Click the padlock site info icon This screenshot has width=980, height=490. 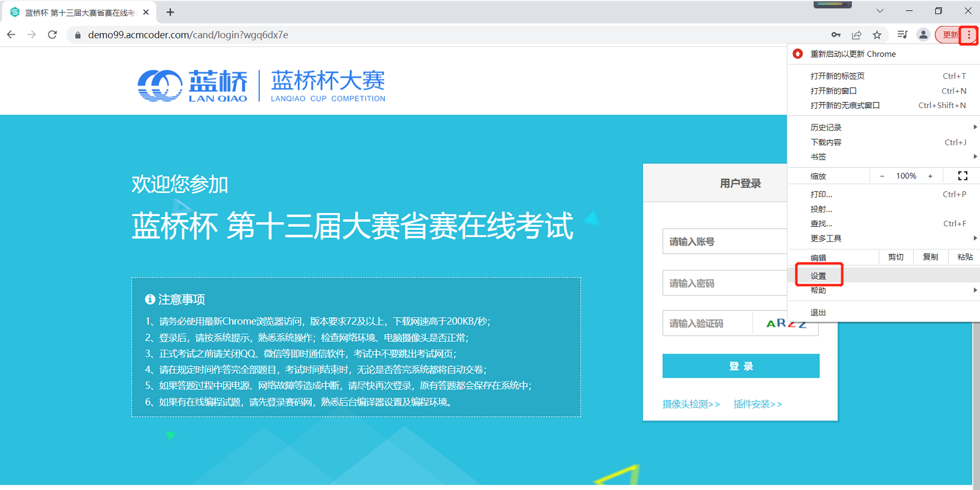click(77, 35)
